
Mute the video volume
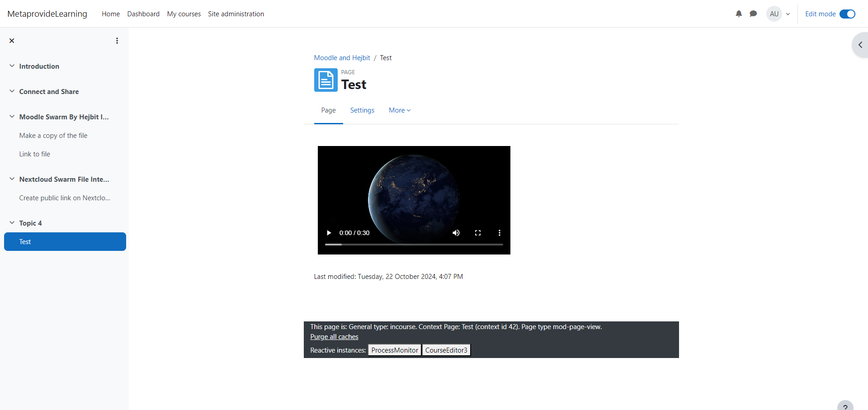click(x=456, y=233)
